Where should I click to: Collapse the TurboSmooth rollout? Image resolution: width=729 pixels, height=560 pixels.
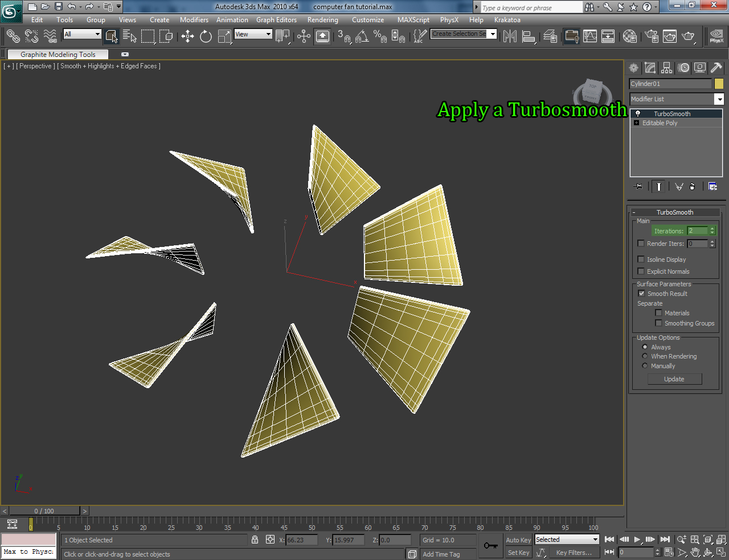coord(675,212)
